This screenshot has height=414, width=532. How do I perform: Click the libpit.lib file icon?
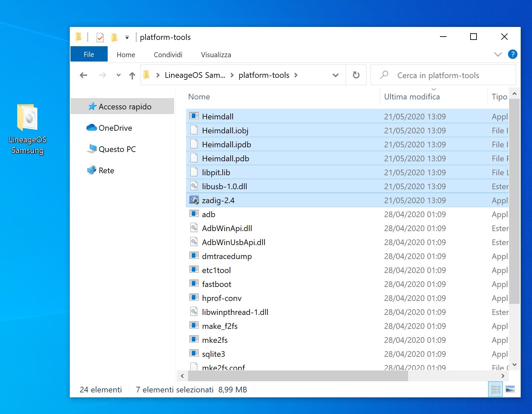(x=194, y=172)
